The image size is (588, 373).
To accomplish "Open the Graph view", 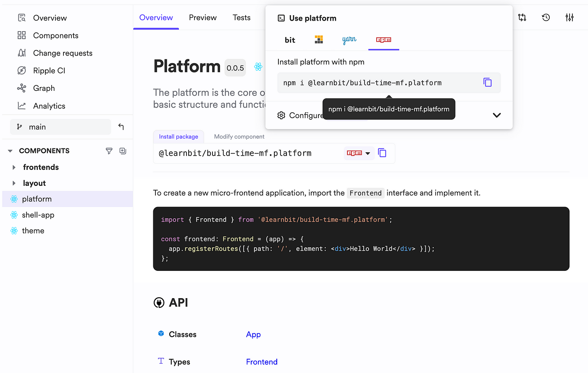I will (x=36, y=88).
